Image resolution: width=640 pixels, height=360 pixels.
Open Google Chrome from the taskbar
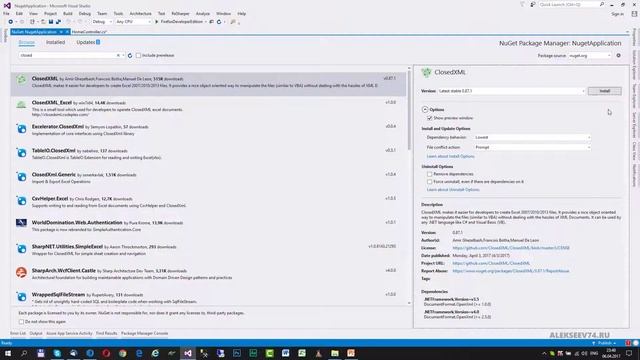[x=122, y=353]
